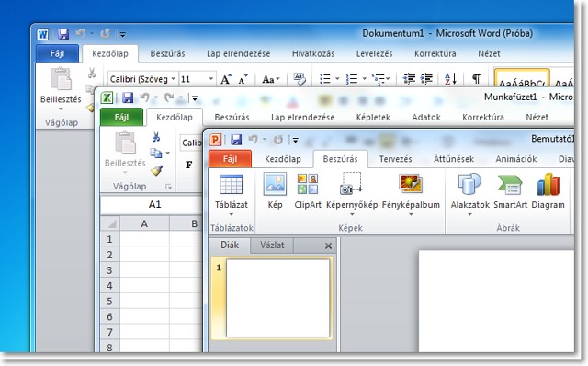The image size is (588, 366).
Task: Switch to Excel's Adatok tab
Action: click(426, 117)
